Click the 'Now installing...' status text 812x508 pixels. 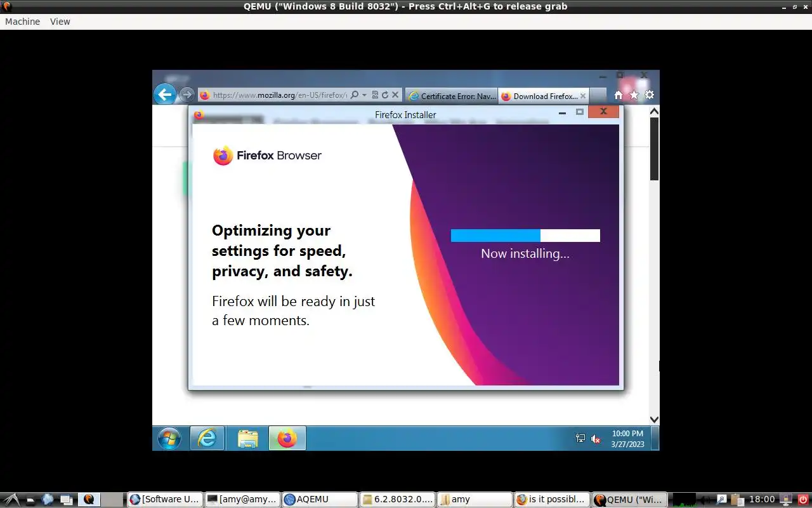point(525,253)
